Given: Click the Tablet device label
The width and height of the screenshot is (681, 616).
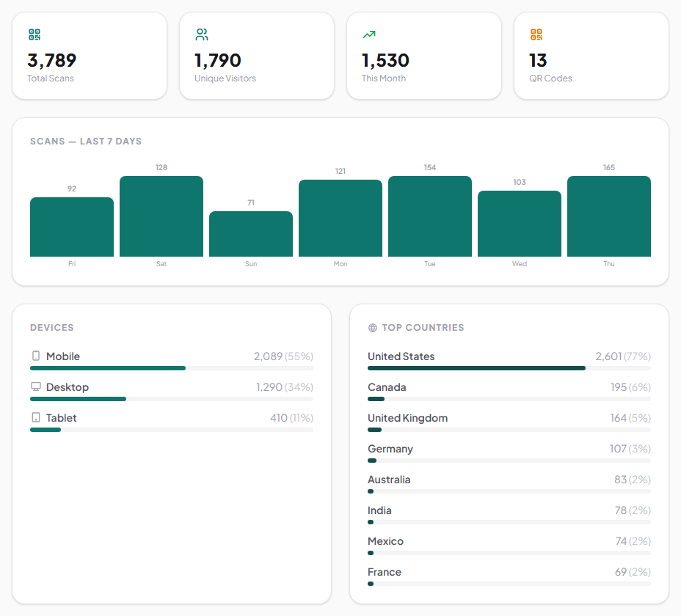Looking at the screenshot, I should (x=61, y=418).
